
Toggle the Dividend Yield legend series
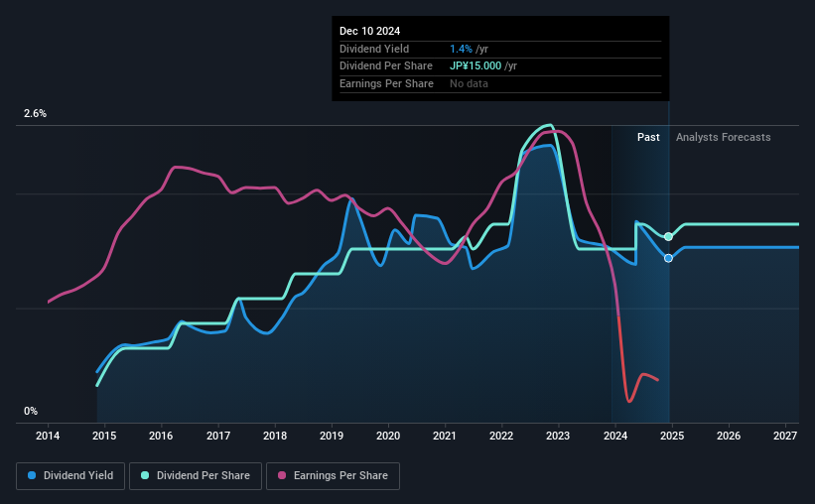pos(70,475)
